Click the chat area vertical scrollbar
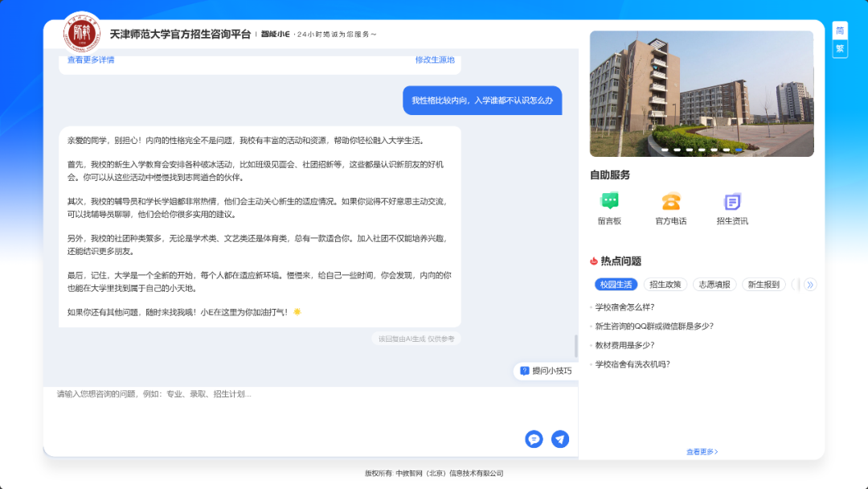 tap(575, 346)
